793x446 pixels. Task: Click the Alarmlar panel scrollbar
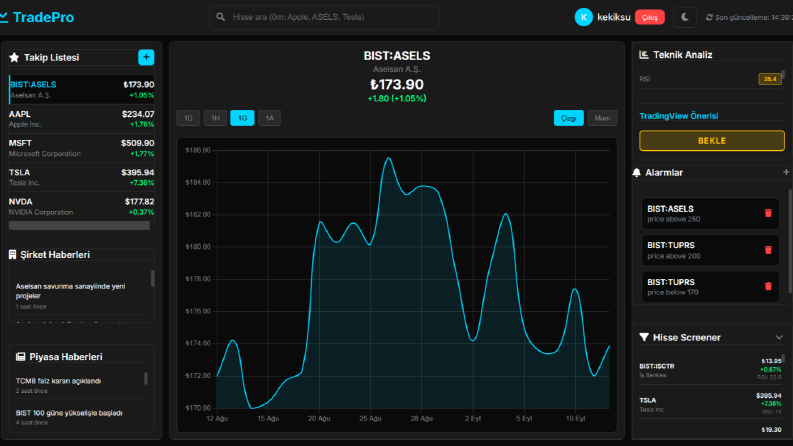790,241
